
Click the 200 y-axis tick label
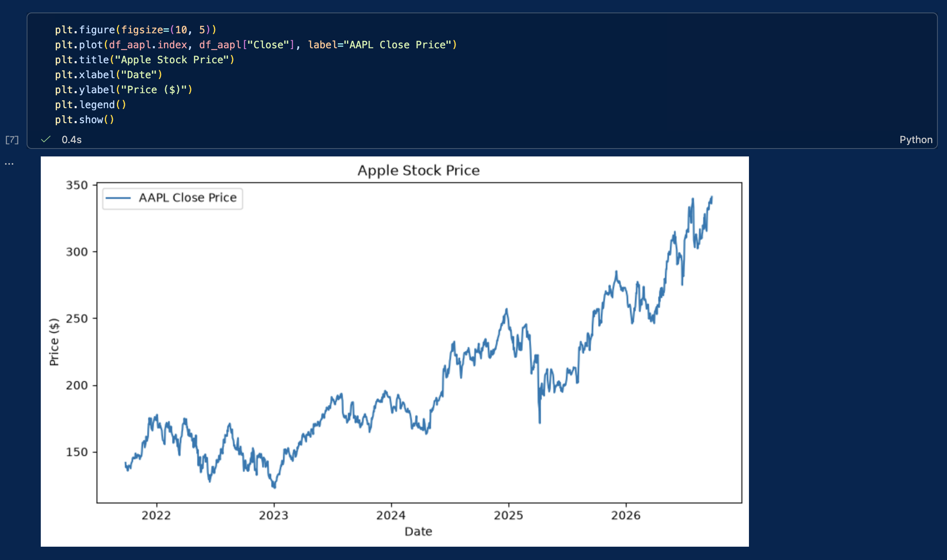(77, 385)
